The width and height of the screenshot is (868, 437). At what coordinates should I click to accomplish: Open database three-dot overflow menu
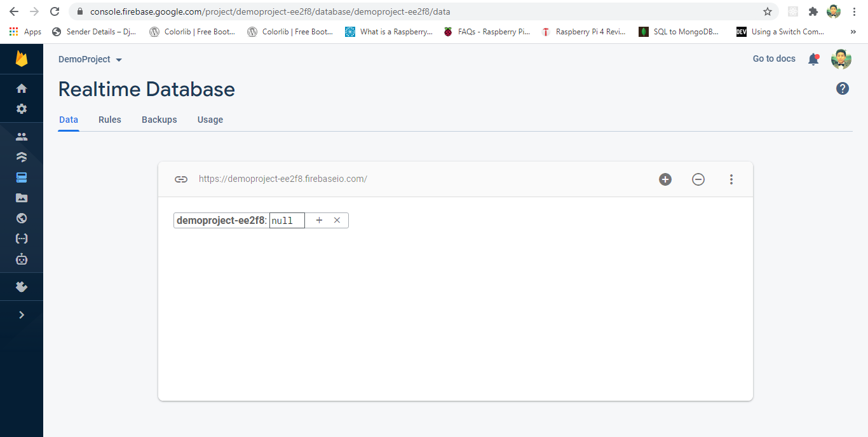pyautogui.click(x=731, y=179)
